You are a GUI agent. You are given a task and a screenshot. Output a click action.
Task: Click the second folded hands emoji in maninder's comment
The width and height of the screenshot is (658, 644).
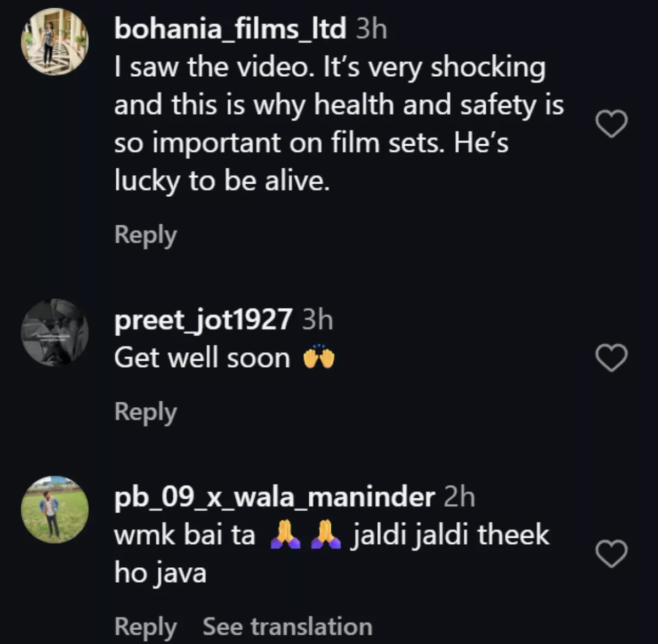(x=326, y=534)
